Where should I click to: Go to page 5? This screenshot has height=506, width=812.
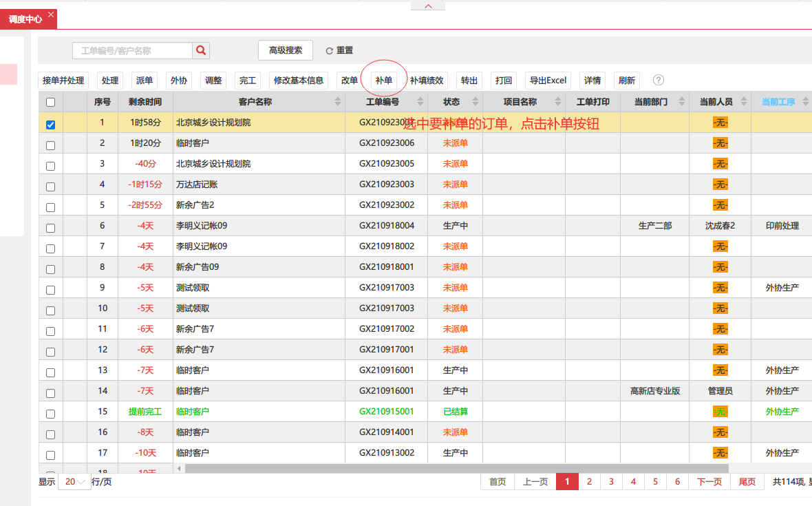pyautogui.click(x=655, y=482)
